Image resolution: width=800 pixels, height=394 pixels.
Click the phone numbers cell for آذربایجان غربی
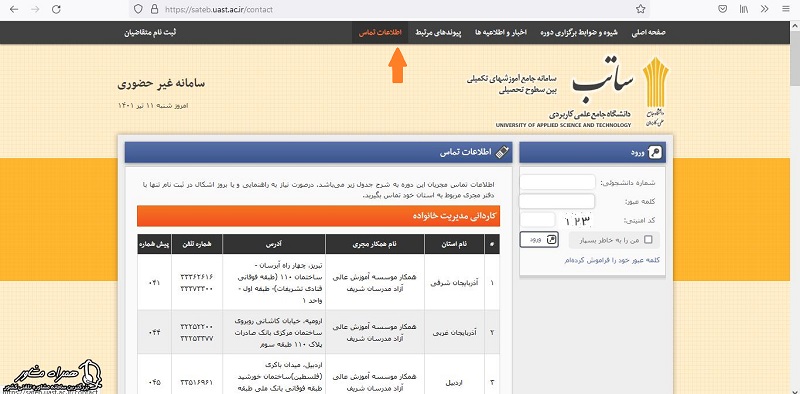196,332
